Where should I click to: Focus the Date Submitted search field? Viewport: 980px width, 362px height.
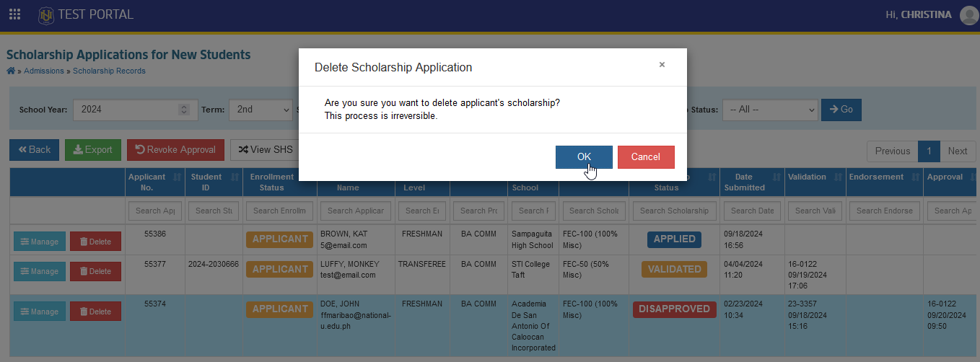[x=751, y=211]
